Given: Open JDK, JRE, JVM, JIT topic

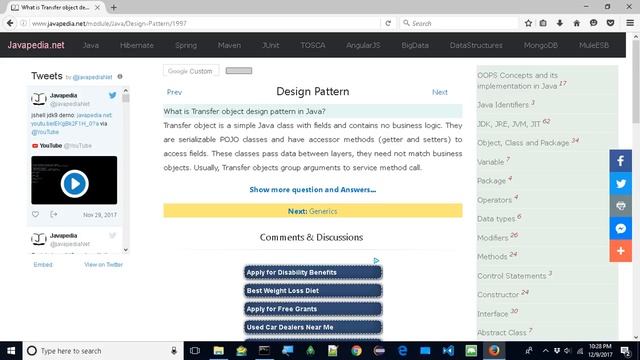Looking at the screenshot, I should click(x=509, y=124).
